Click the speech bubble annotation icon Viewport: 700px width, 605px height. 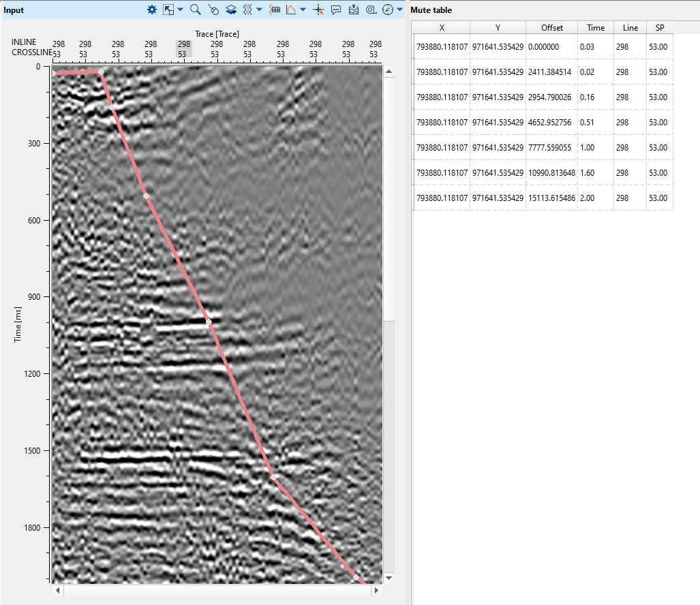(336, 10)
